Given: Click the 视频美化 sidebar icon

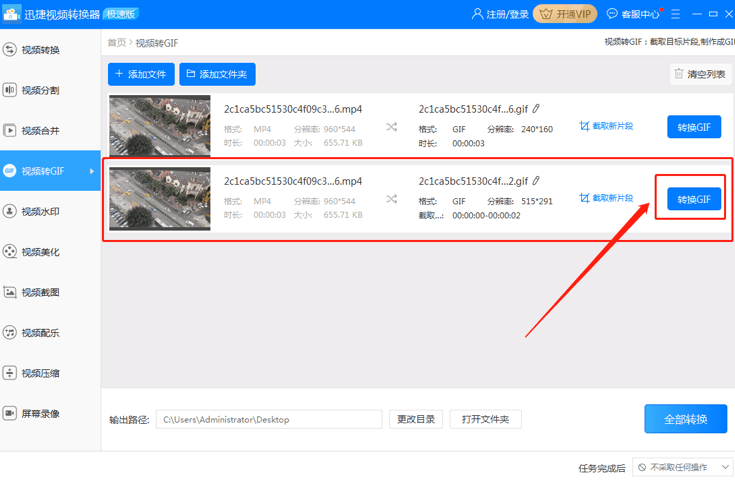Looking at the screenshot, I should pyautogui.click(x=10, y=252).
